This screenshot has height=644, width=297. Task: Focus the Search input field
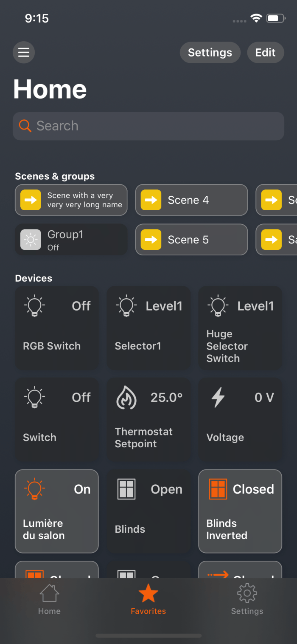(157, 126)
